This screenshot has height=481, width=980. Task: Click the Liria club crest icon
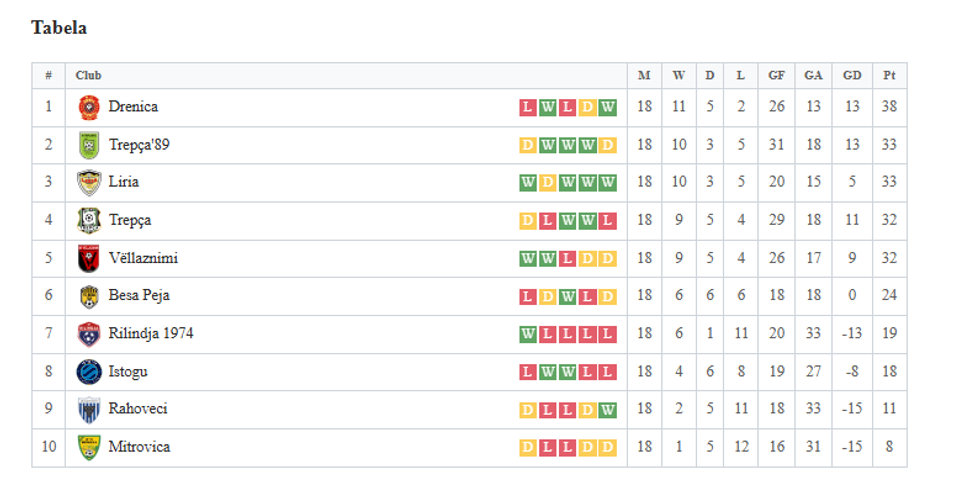click(x=89, y=183)
